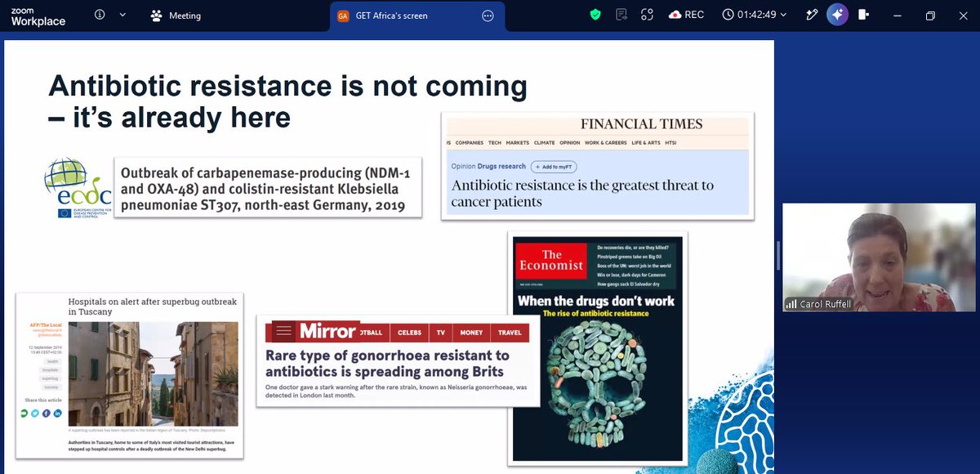Viewport: 980px width, 474px height.
Task: Click the Tuscany street photo in article
Action: point(154,372)
